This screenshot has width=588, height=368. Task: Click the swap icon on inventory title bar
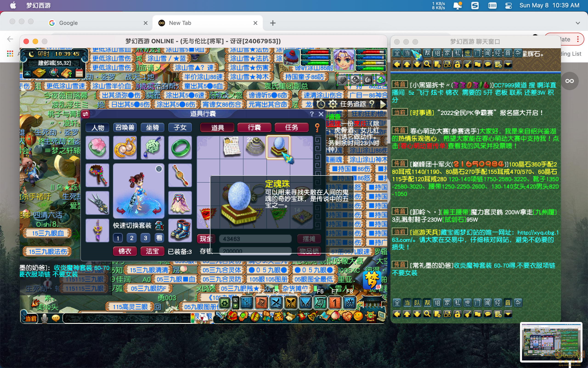[85, 114]
